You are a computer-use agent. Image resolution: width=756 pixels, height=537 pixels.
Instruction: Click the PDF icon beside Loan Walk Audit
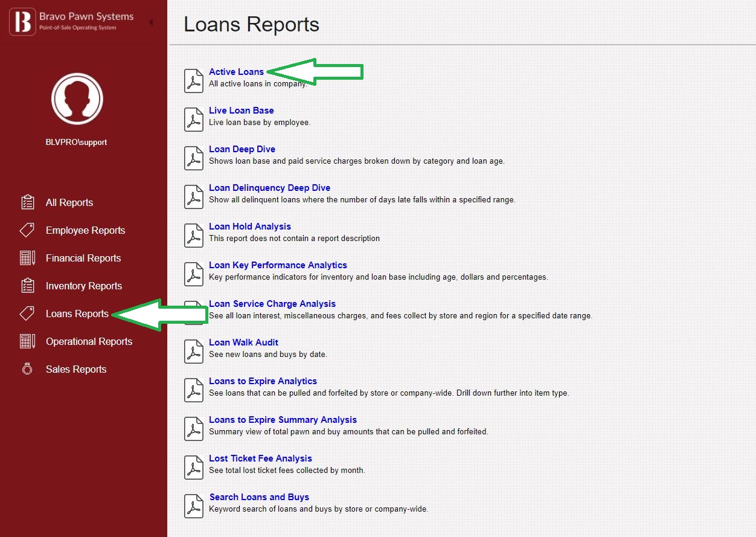coord(194,352)
